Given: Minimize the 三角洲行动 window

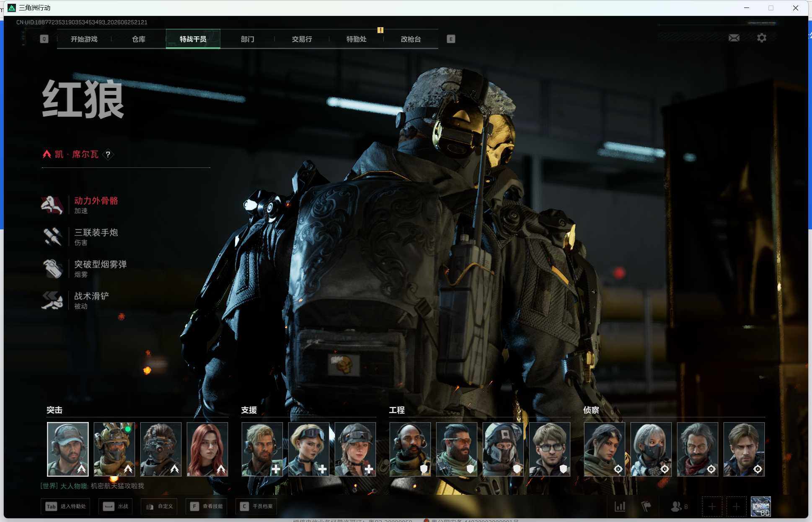Looking at the screenshot, I should [747, 8].
